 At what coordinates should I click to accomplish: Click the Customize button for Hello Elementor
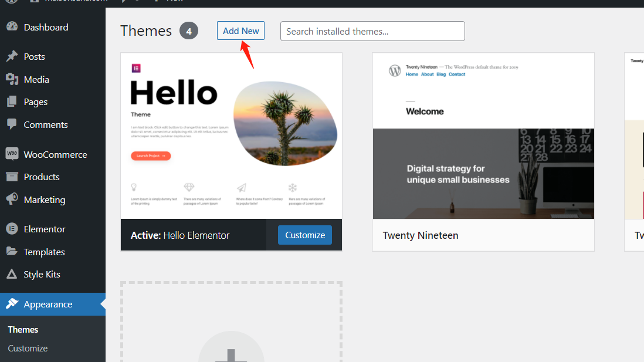tap(305, 235)
